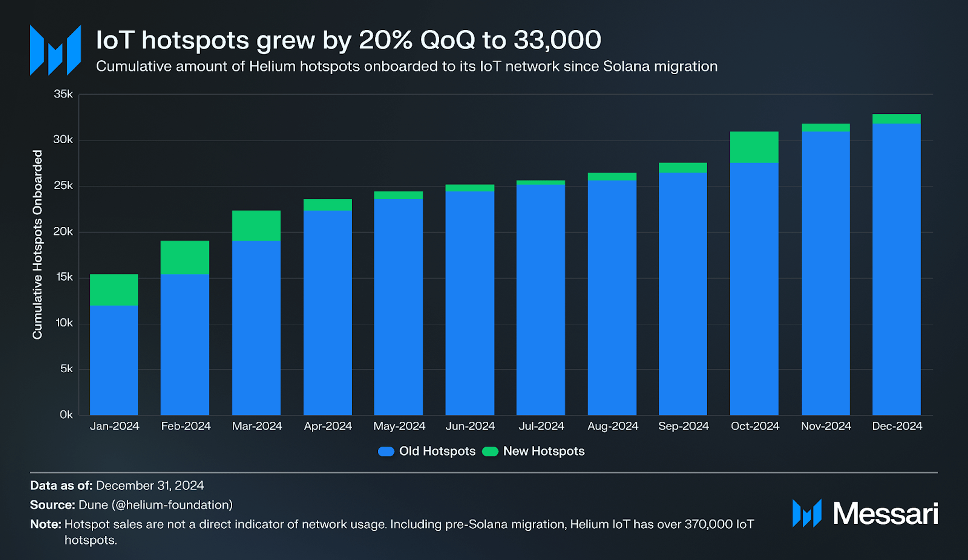Click the blue segment of Dec-2024 bar
Image resolution: width=968 pixels, height=560 pixels.
(x=896, y=269)
